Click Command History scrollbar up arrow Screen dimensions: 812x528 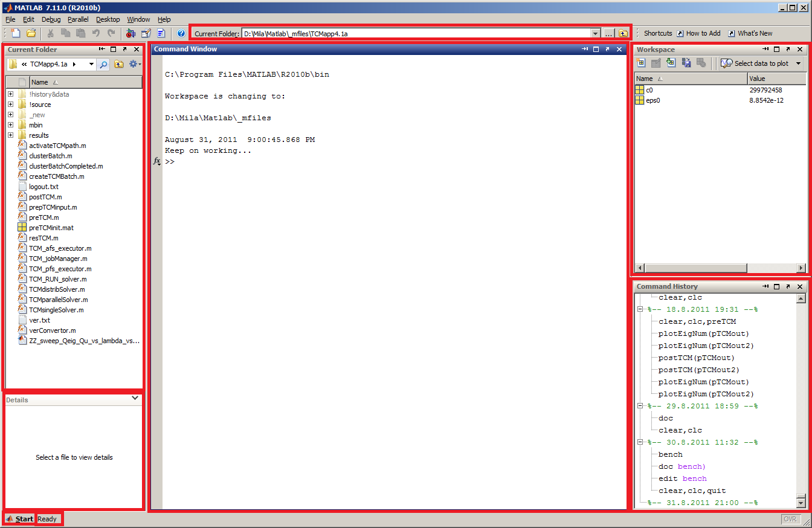click(801, 298)
